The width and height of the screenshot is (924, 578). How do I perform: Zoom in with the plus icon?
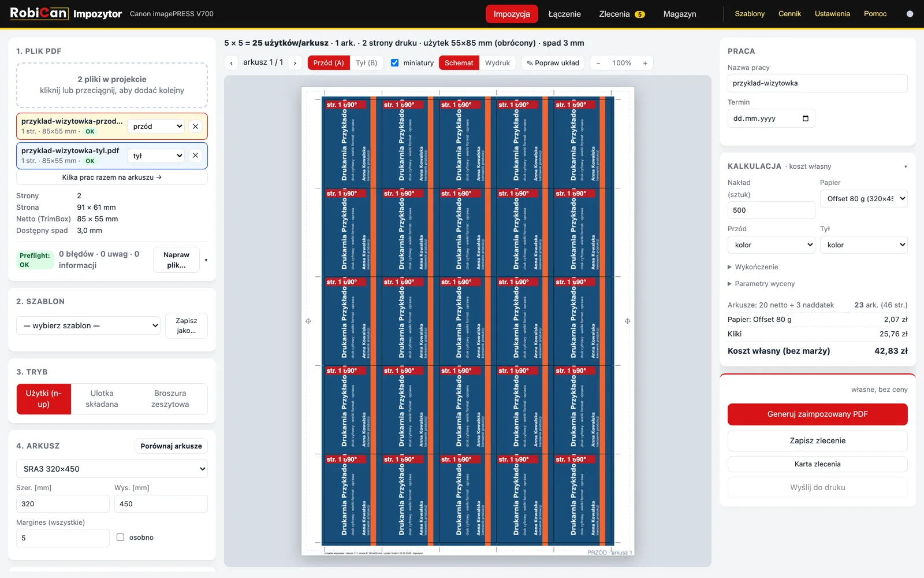tap(645, 63)
